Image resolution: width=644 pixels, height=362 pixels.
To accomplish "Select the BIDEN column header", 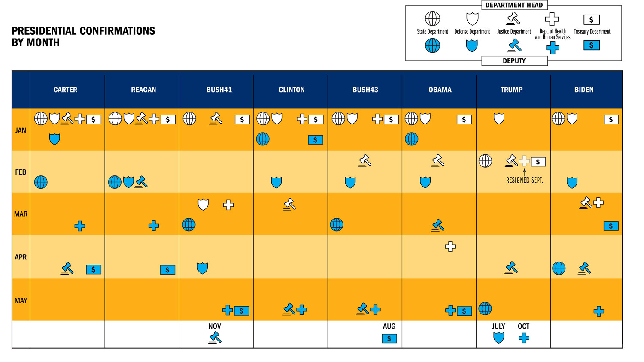I will (584, 90).
